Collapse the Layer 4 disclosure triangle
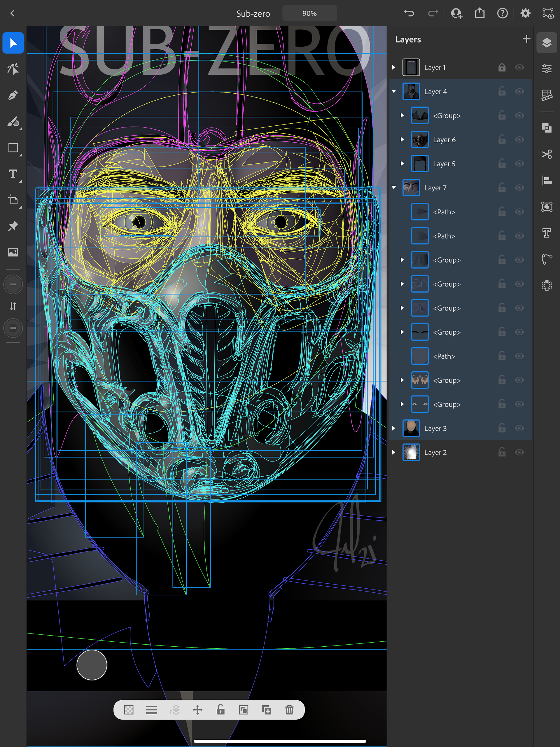This screenshot has height=747, width=560. click(x=394, y=92)
